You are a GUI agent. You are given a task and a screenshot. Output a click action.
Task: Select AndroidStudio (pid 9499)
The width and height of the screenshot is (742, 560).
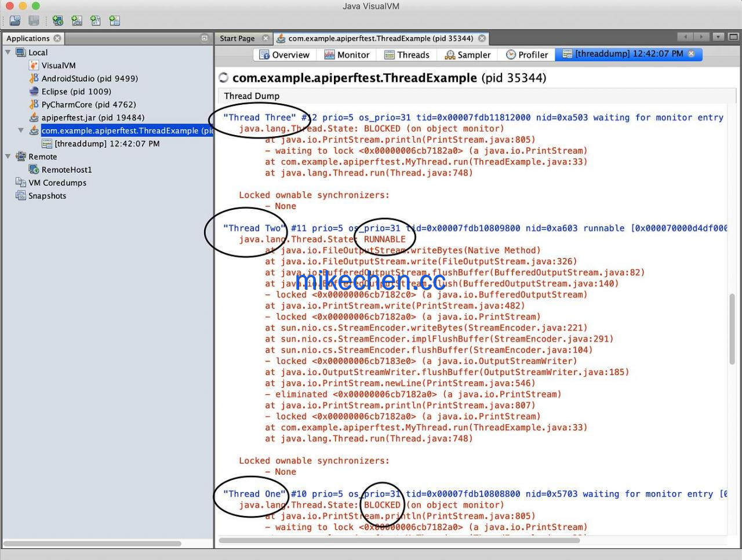coord(90,78)
